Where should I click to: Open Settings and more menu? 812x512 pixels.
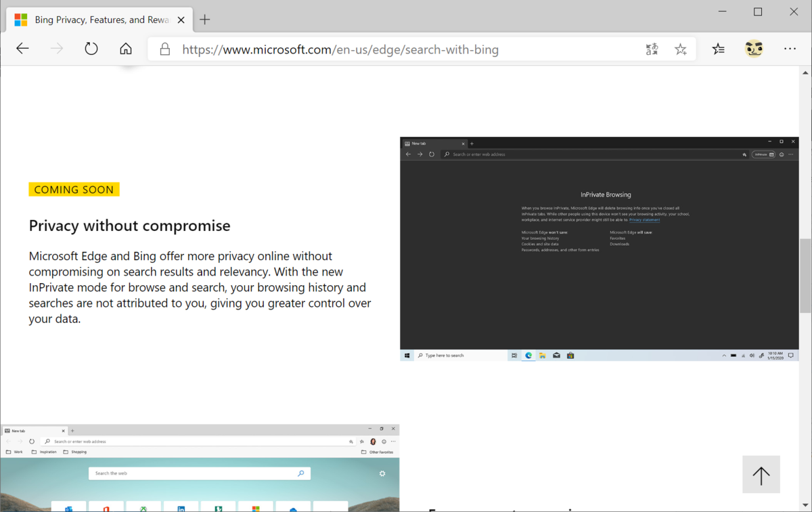(x=790, y=49)
